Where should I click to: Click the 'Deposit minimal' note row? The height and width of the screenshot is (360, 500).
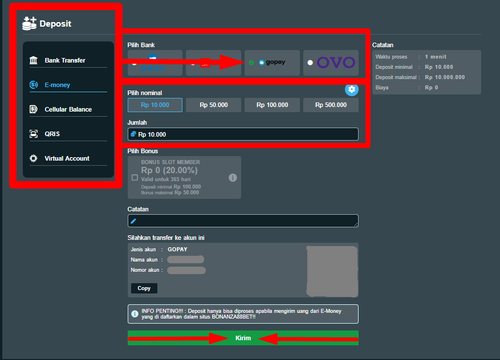(414, 67)
